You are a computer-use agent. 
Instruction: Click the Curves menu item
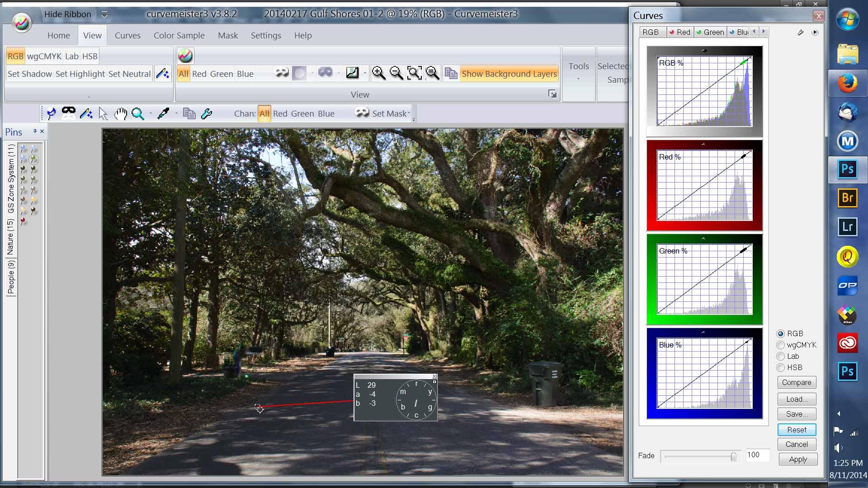[127, 35]
